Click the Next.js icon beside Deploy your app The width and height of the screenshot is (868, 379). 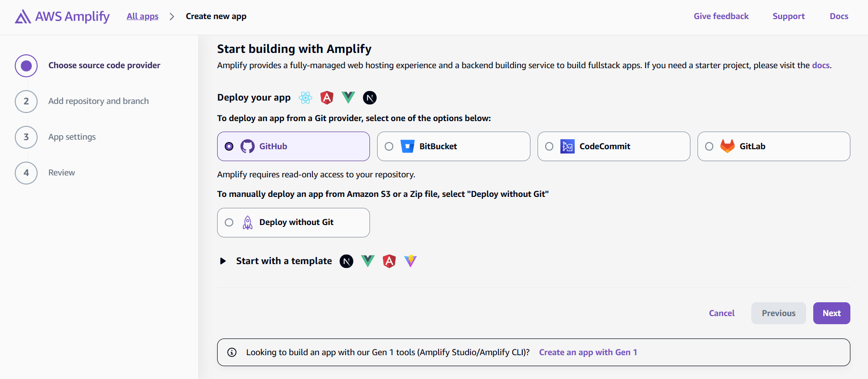[370, 98]
